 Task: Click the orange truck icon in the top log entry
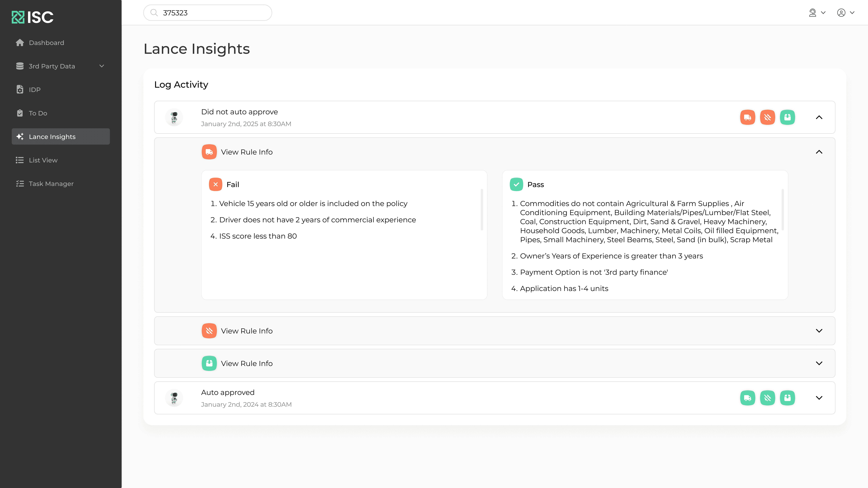click(x=747, y=117)
